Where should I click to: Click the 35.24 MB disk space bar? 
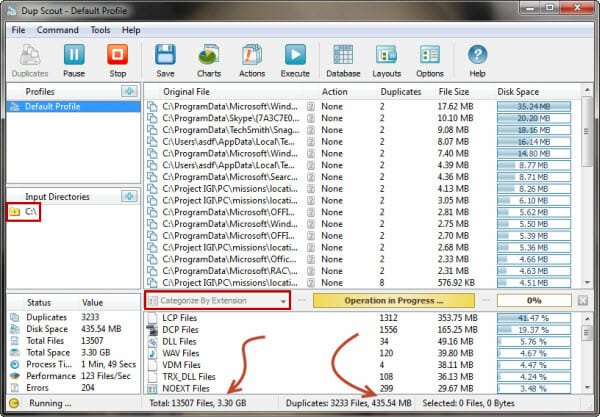click(x=534, y=106)
